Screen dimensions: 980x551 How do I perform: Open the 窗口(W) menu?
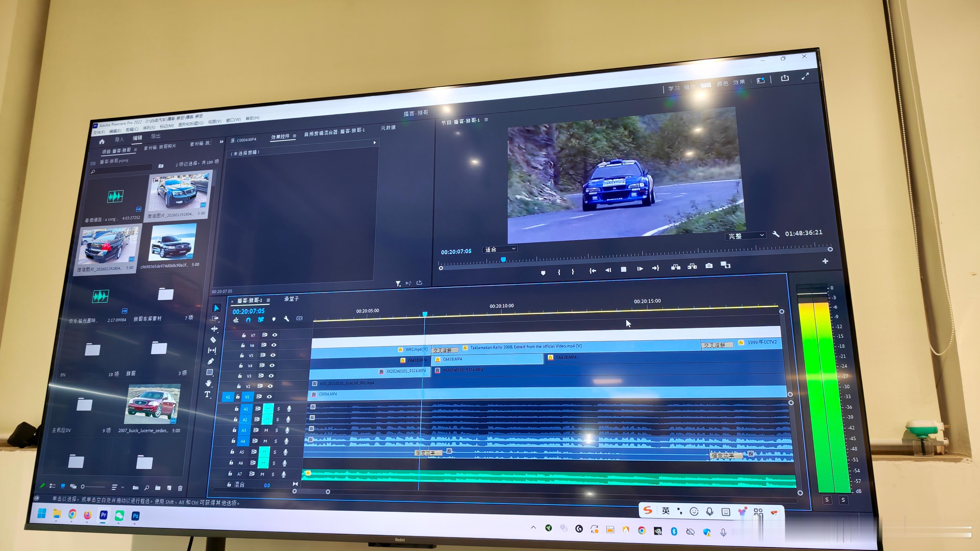tap(233, 120)
